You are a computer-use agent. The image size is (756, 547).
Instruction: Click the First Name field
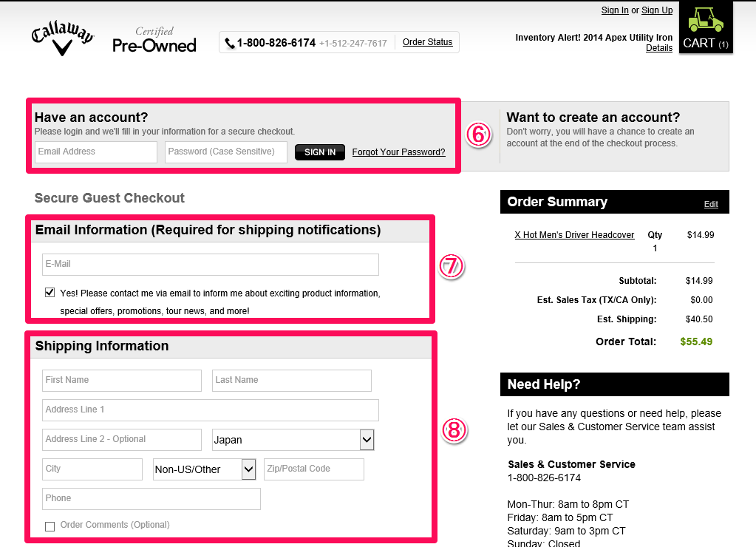[121, 381]
